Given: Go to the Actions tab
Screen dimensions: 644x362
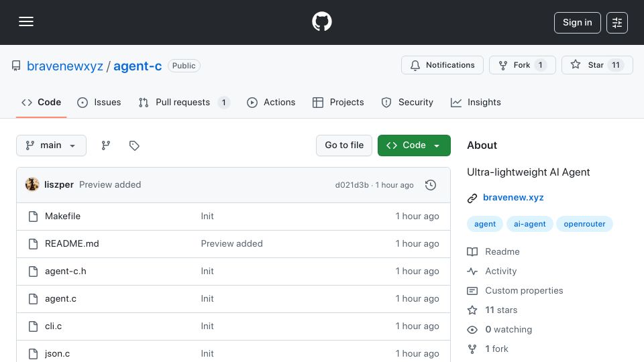Looking at the screenshot, I should 271,102.
